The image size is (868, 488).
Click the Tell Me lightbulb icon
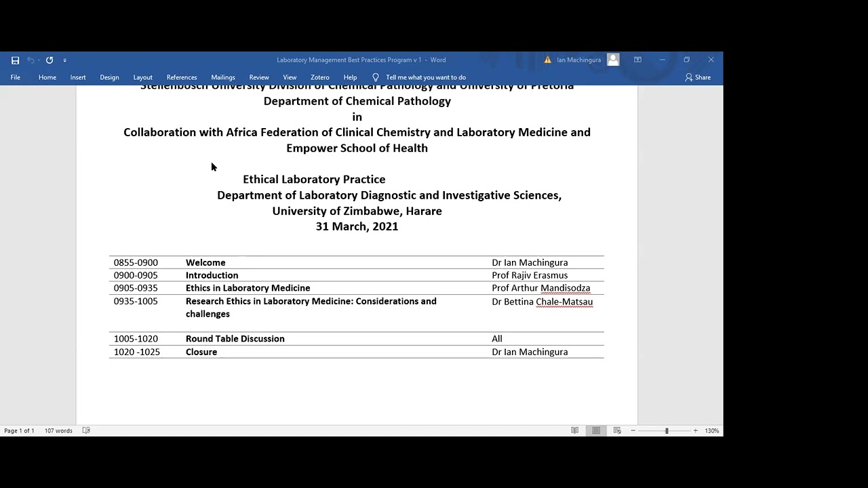click(376, 77)
